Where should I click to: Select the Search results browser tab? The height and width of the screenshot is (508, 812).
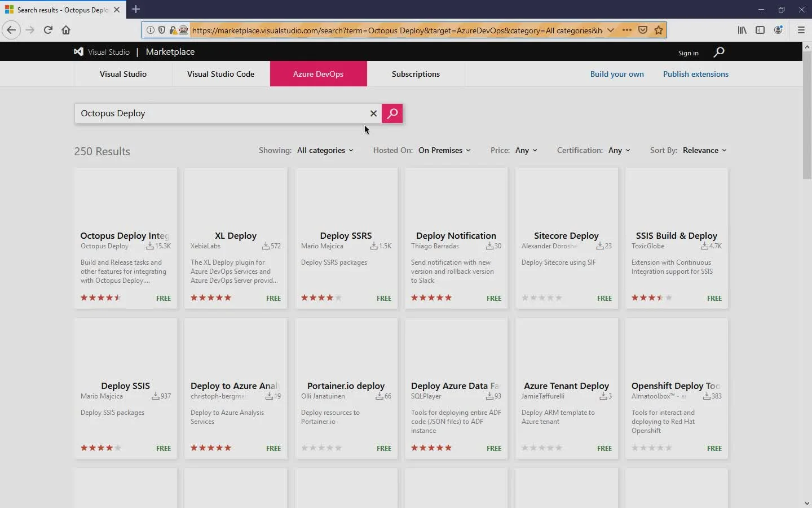[x=62, y=10]
